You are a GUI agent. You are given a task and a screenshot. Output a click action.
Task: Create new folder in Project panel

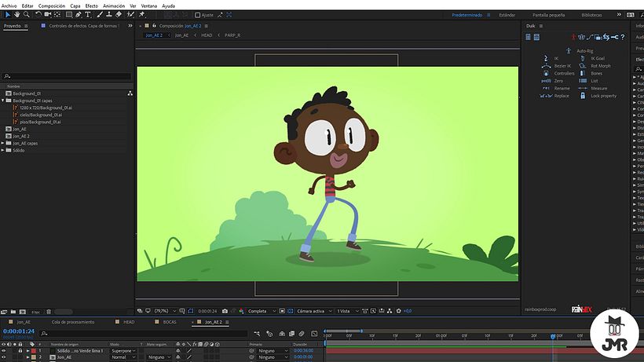pyautogui.click(x=13, y=312)
